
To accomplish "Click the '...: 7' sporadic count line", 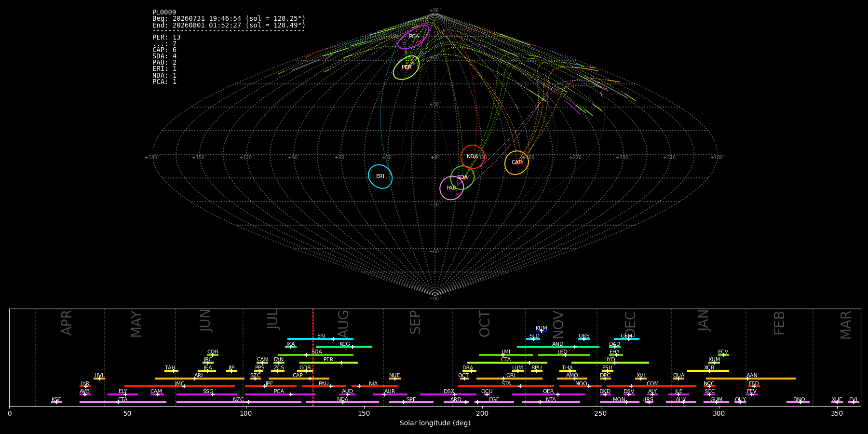I will tap(164, 43).
